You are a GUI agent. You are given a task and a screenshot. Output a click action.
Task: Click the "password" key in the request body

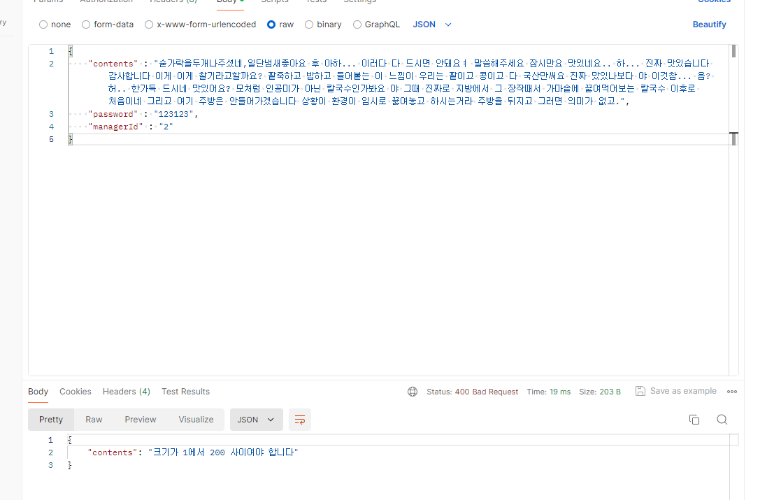tap(113, 114)
